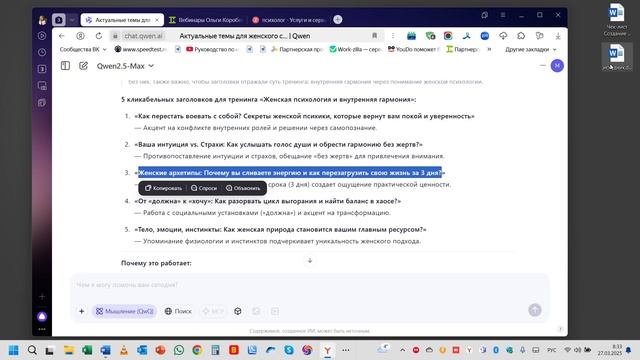Click the chat.qwen.ai address field
This screenshot has width=640, height=360.
click(x=144, y=36)
